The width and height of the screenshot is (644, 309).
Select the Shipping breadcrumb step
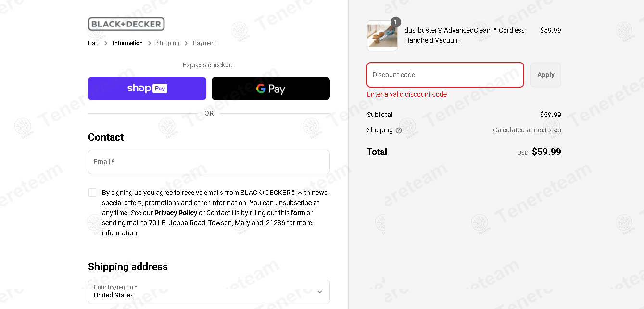click(168, 43)
